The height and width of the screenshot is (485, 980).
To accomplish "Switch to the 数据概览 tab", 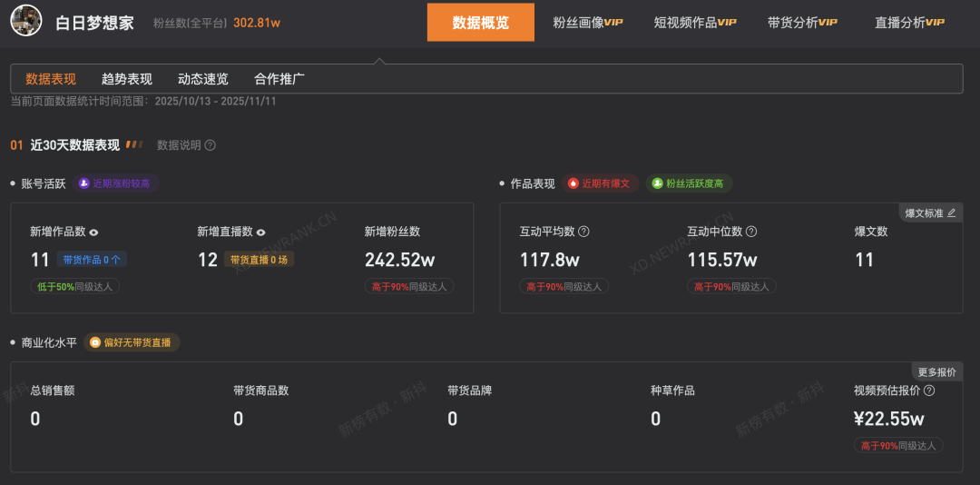I will [481, 23].
